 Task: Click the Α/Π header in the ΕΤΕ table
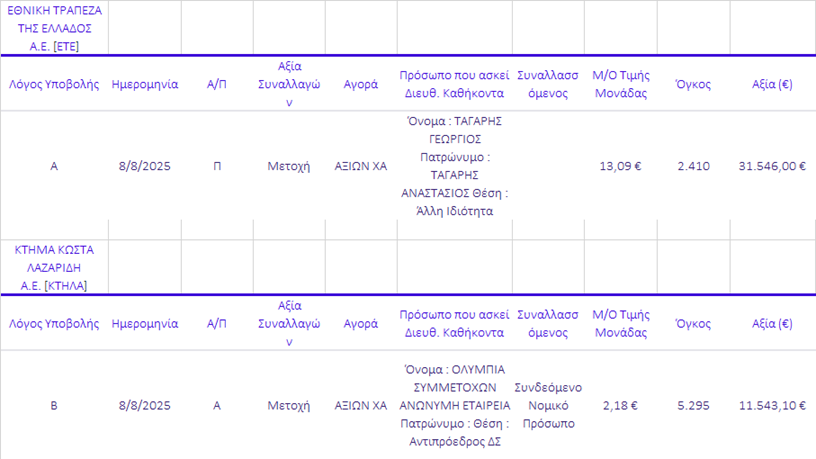tap(217, 84)
